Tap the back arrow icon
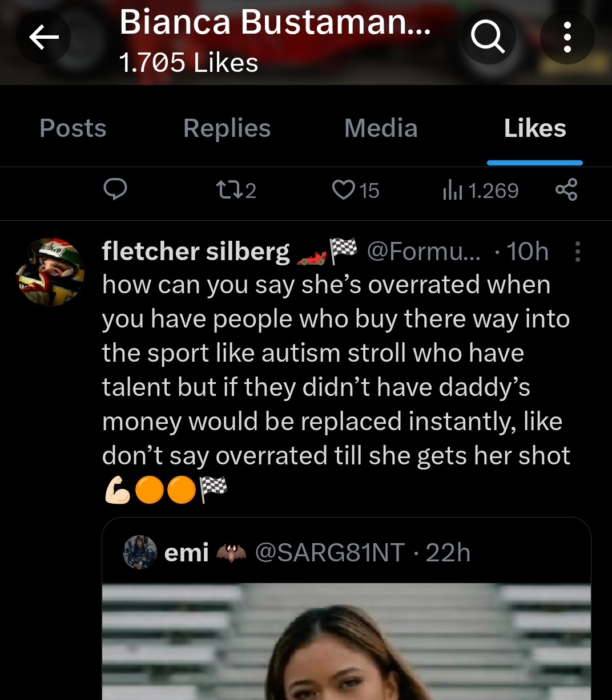 tap(44, 38)
